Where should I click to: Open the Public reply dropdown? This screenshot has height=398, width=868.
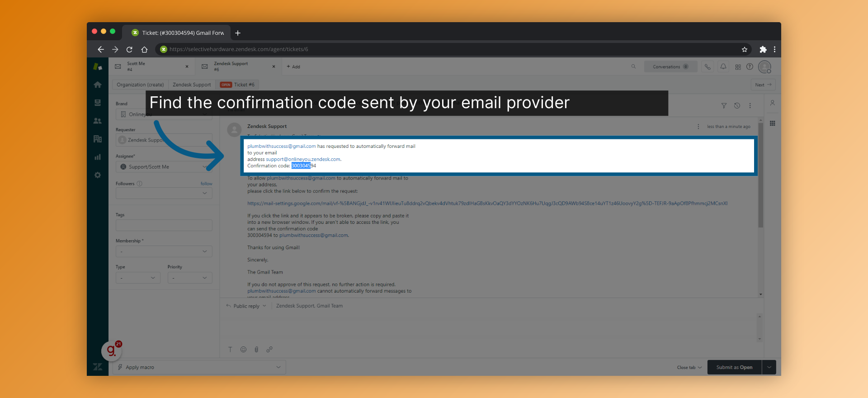246,306
